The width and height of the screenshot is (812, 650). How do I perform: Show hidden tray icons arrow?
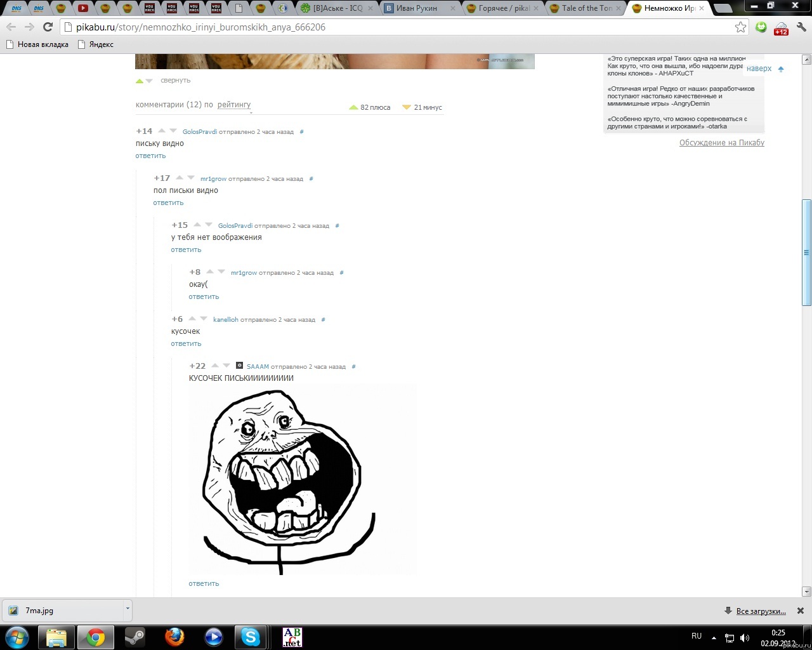point(714,637)
